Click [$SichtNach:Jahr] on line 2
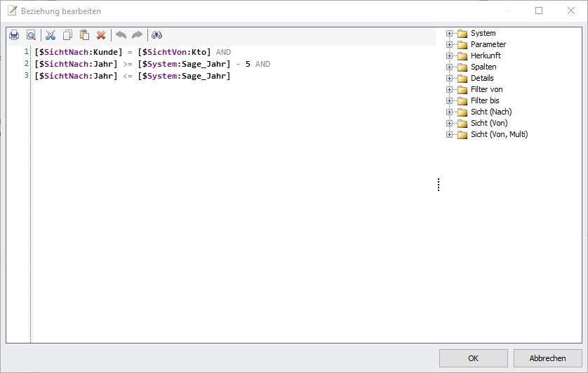Viewport: 588px width, 373px height. (76, 64)
